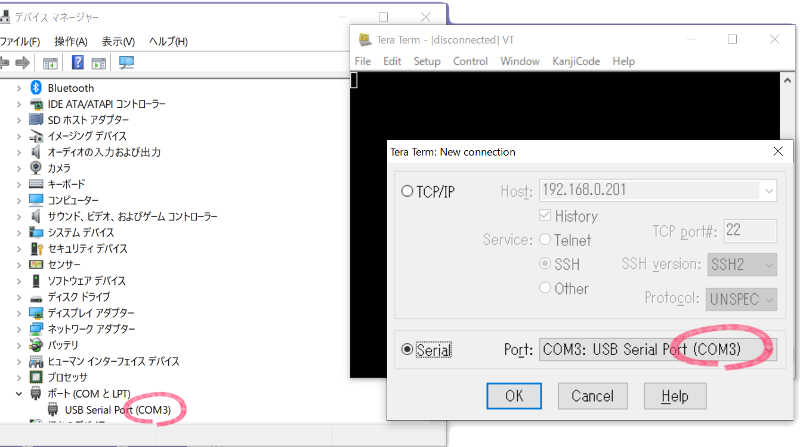Collapse the ポート (COM と LPT) tree node

click(x=19, y=393)
